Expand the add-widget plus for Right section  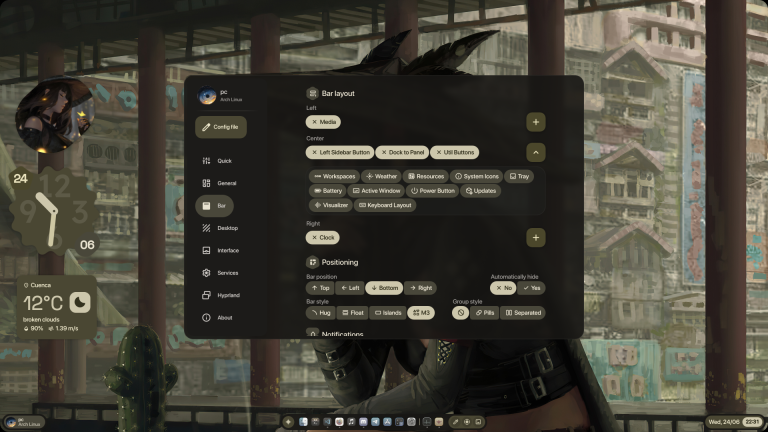(x=536, y=238)
